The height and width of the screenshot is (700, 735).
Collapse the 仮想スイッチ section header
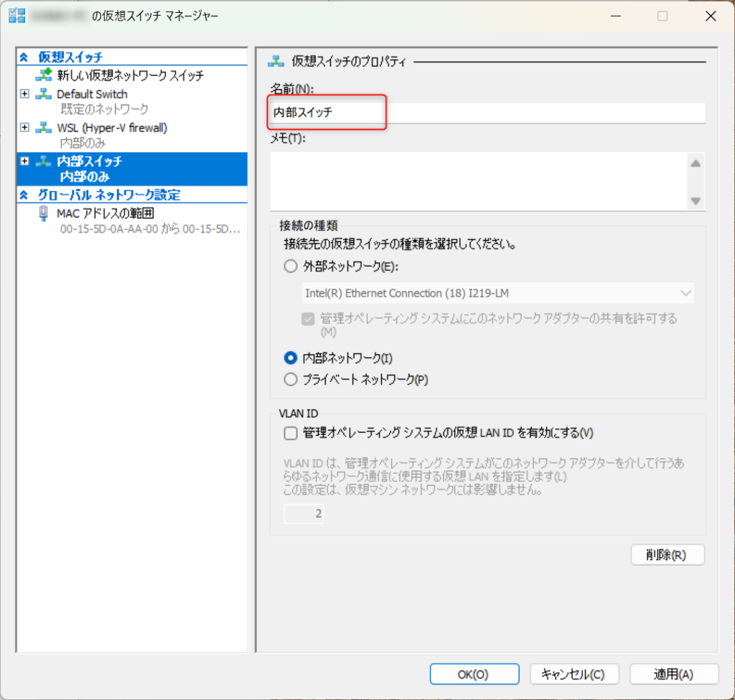(x=24, y=57)
